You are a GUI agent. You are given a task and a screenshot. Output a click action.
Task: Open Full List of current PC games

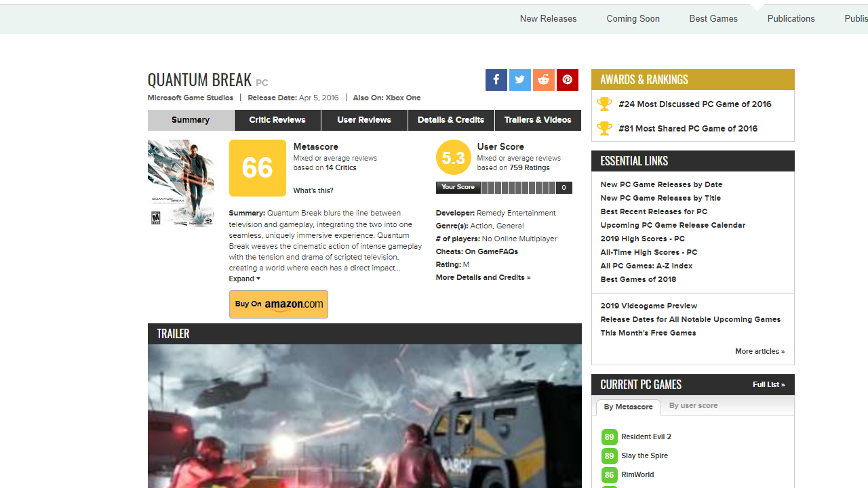point(768,385)
